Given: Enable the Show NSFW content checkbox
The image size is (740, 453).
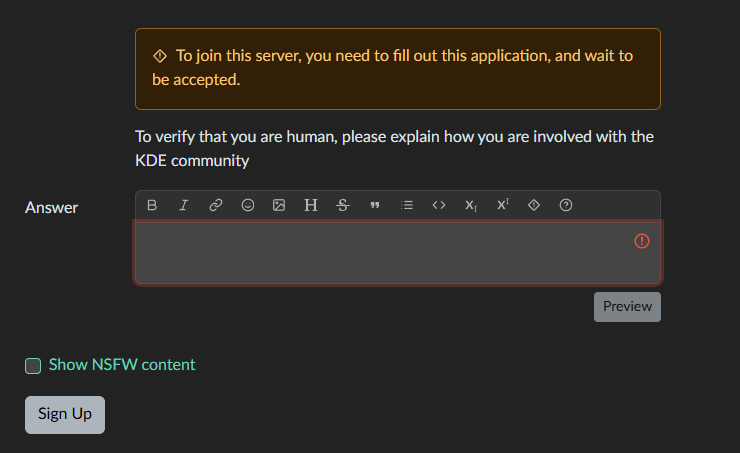Looking at the screenshot, I should (33, 366).
